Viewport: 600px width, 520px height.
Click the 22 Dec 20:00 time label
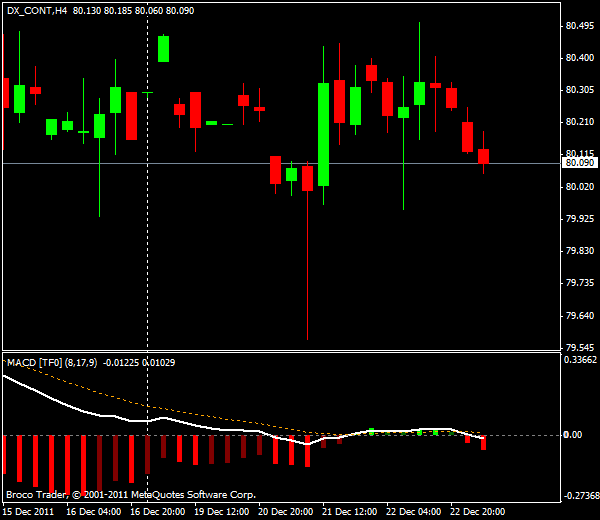(478, 512)
